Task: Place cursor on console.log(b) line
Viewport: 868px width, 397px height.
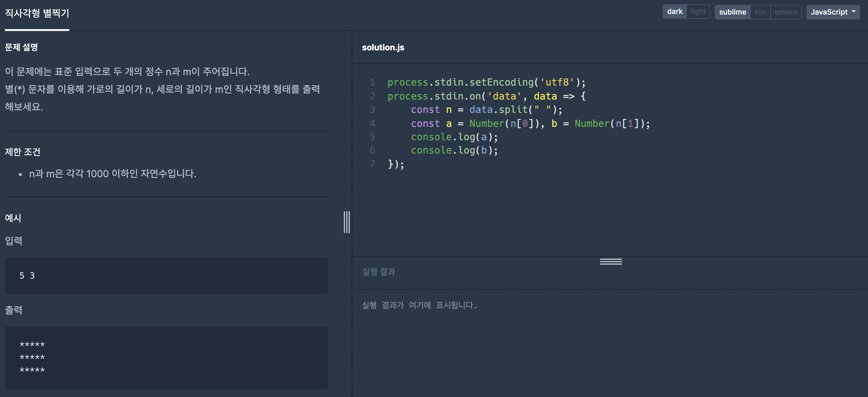Action: pyautogui.click(x=454, y=151)
